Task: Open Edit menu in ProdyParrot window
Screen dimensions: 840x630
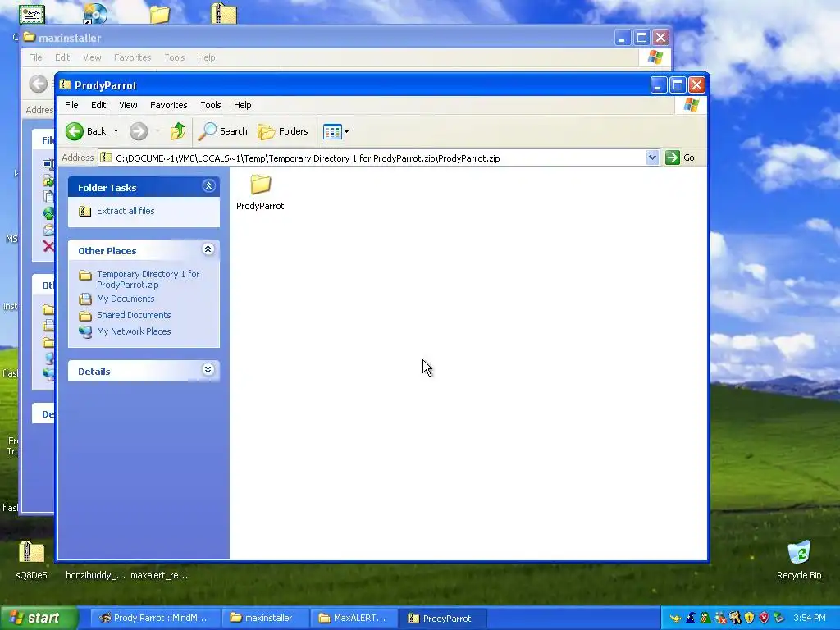Action: [x=98, y=105]
